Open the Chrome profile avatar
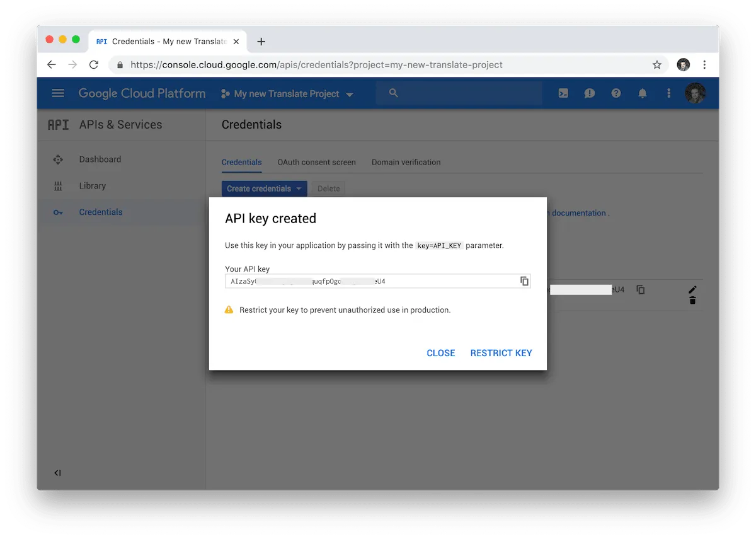The height and width of the screenshot is (539, 756). [683, 64]
